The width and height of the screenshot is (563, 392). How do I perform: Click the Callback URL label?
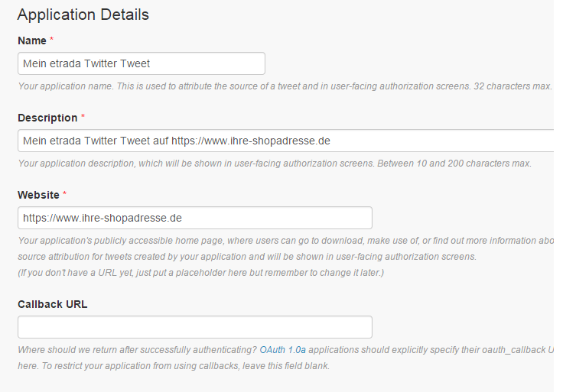(53, 304)
